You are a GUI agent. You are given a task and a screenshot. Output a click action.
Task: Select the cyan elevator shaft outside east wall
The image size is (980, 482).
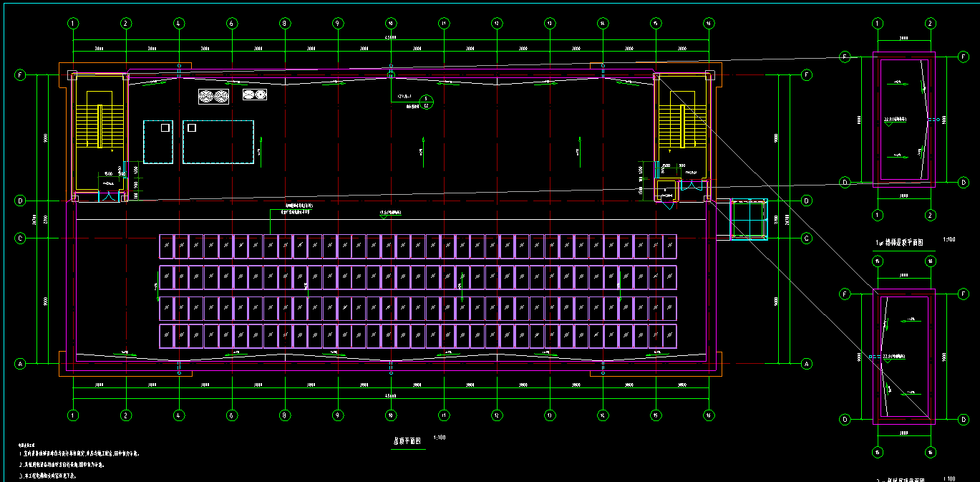pyautogui.click(x=748, y=220)
